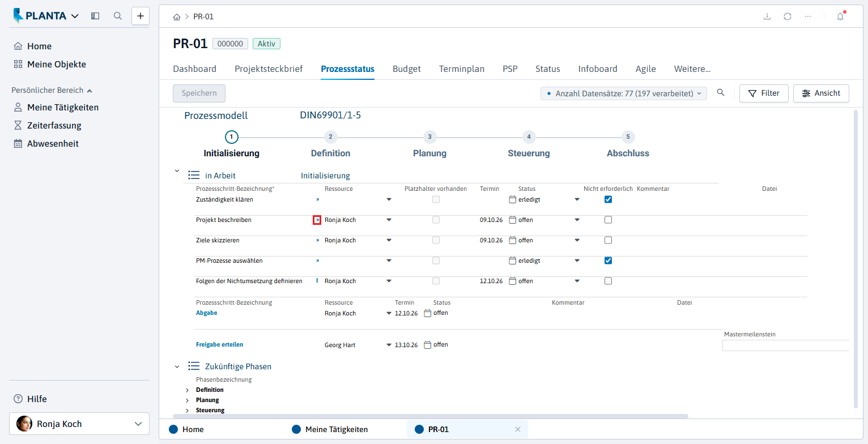Expand the Planung future phase
Screen dimensions: 868x444
[x=187, y=400]
